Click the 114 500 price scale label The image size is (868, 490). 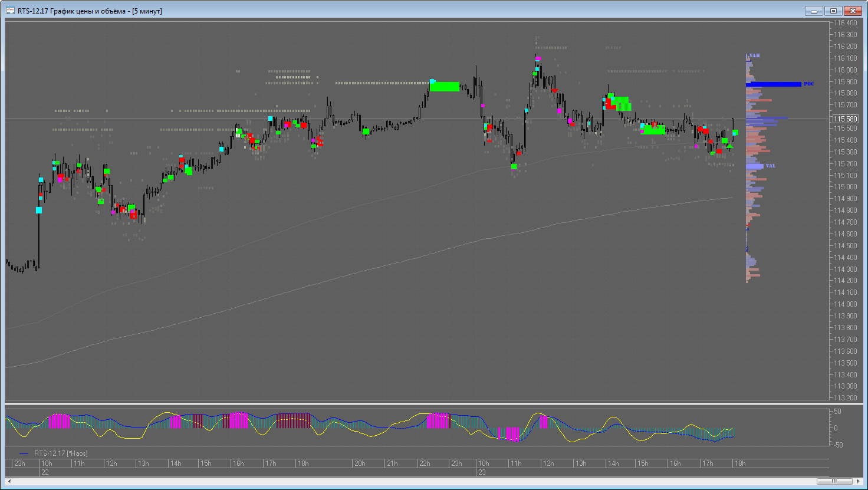846,245
